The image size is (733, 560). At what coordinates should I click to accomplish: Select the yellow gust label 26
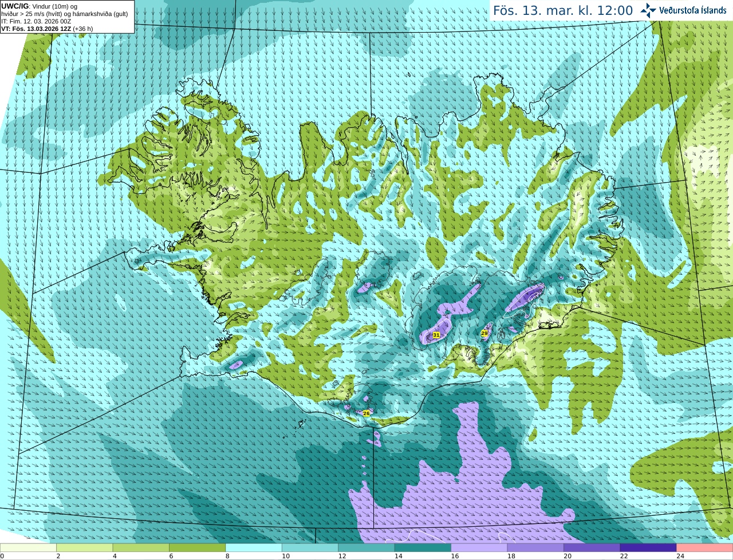coord(366,413)
